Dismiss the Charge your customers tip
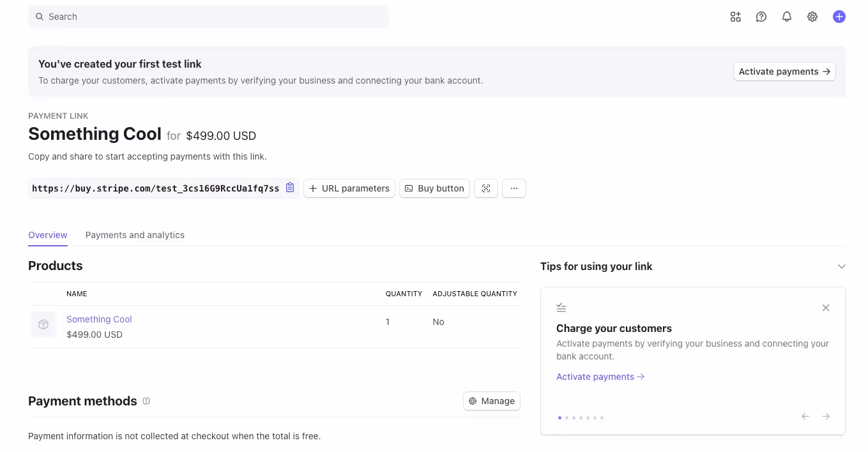This screenshot has width=868, height=452. click(x=825, y=308)
